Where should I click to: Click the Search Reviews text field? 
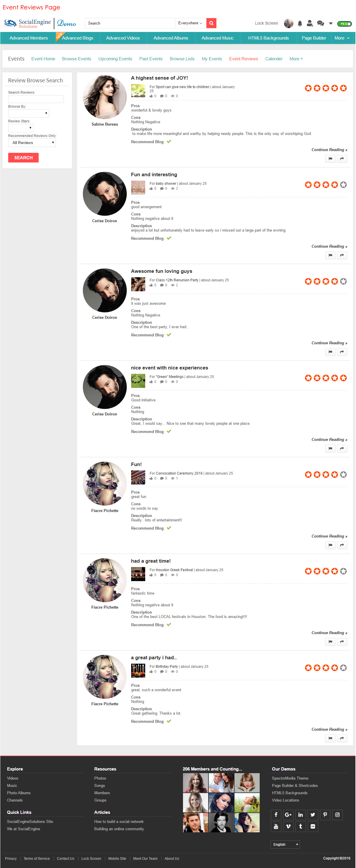click(x=36, y=99)
